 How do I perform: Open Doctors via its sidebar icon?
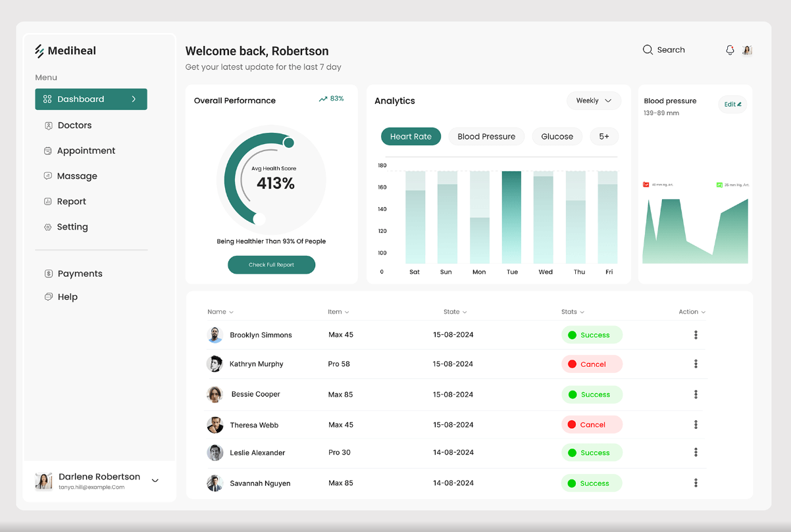click(48, 126)
